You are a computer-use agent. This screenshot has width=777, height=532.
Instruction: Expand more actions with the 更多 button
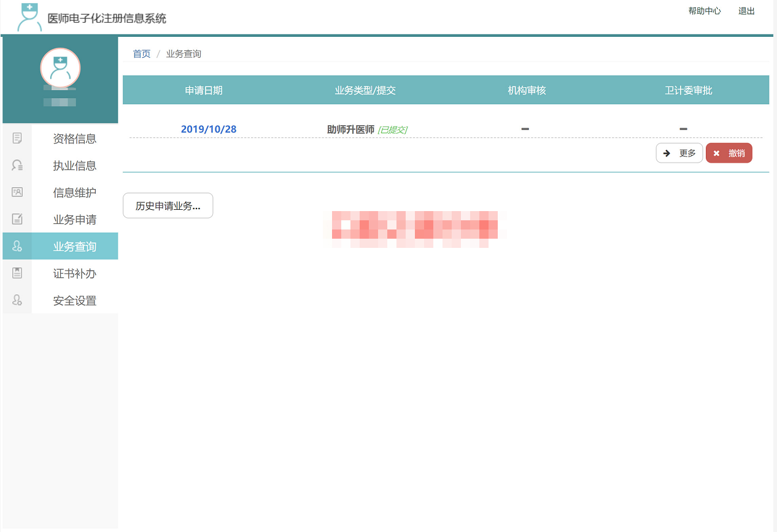pyautogui.click(x=679, y=152)
